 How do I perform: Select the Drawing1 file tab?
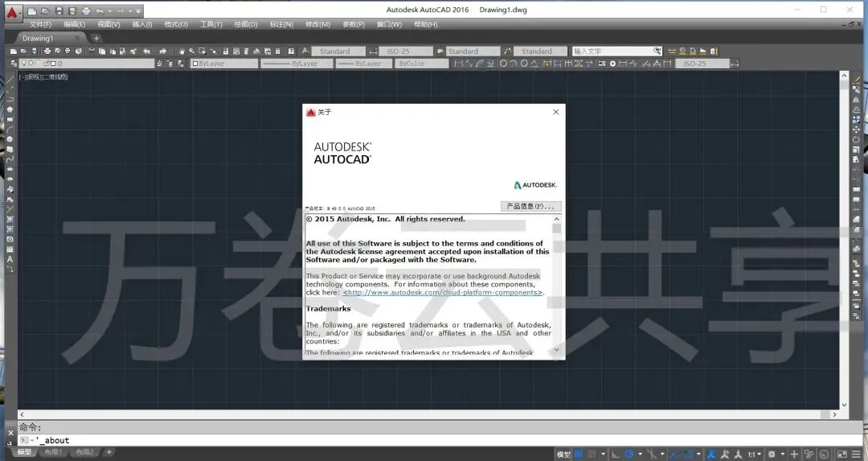click(x=38, y=39)
